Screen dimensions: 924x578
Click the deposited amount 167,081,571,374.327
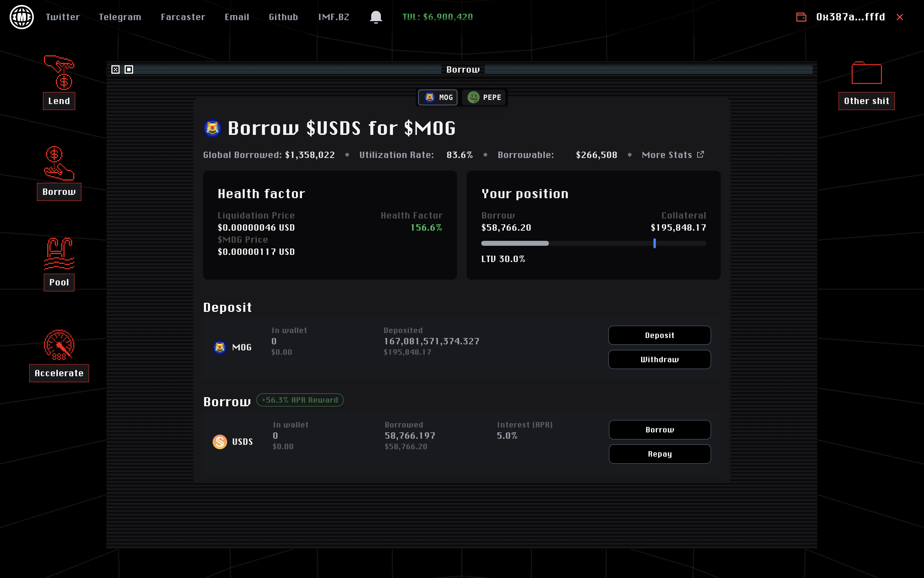click(431, 341)
